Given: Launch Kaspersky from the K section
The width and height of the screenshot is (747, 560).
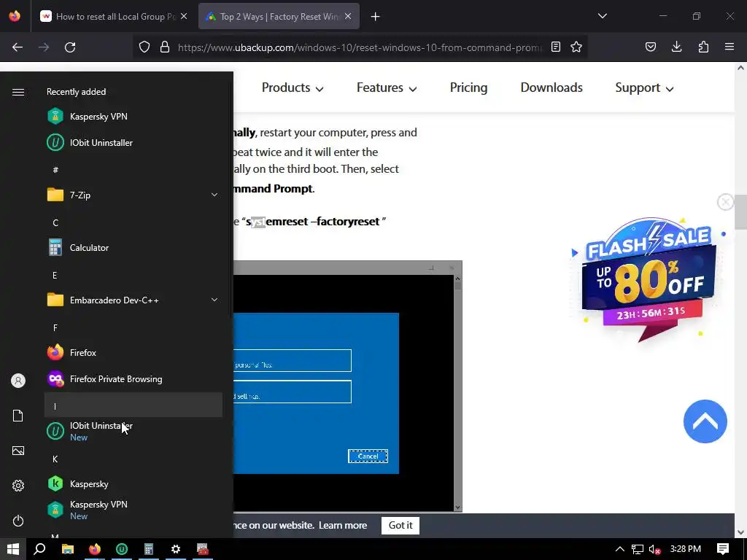Looking at the screenshot, I should [x=133, y=484].
